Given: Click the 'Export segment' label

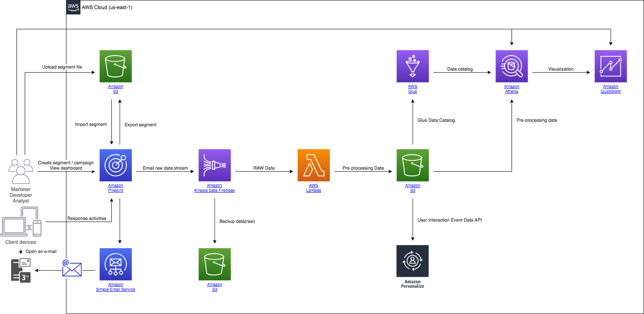Looking at the screenshot, I should point(140,125).
